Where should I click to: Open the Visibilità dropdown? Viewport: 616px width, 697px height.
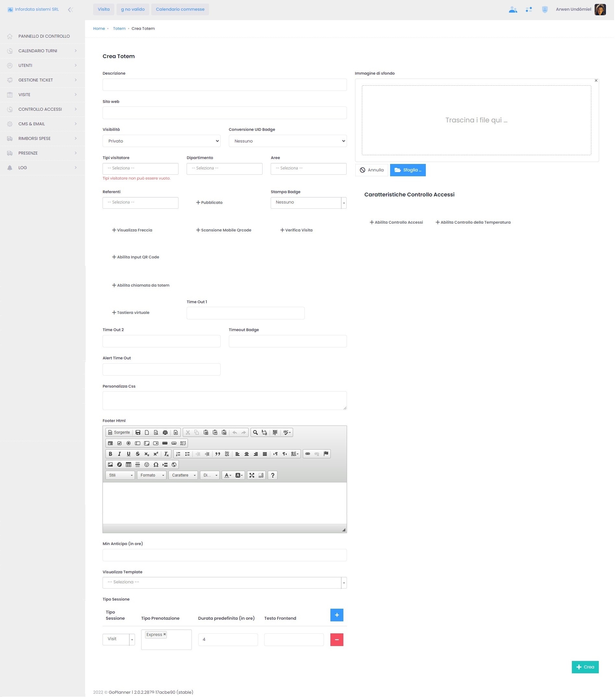tap(162, 141)
